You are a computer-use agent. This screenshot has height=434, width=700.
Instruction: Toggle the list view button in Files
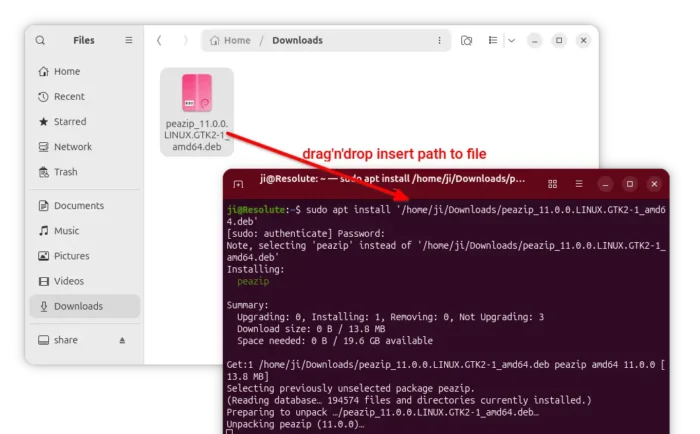point(491,41)
